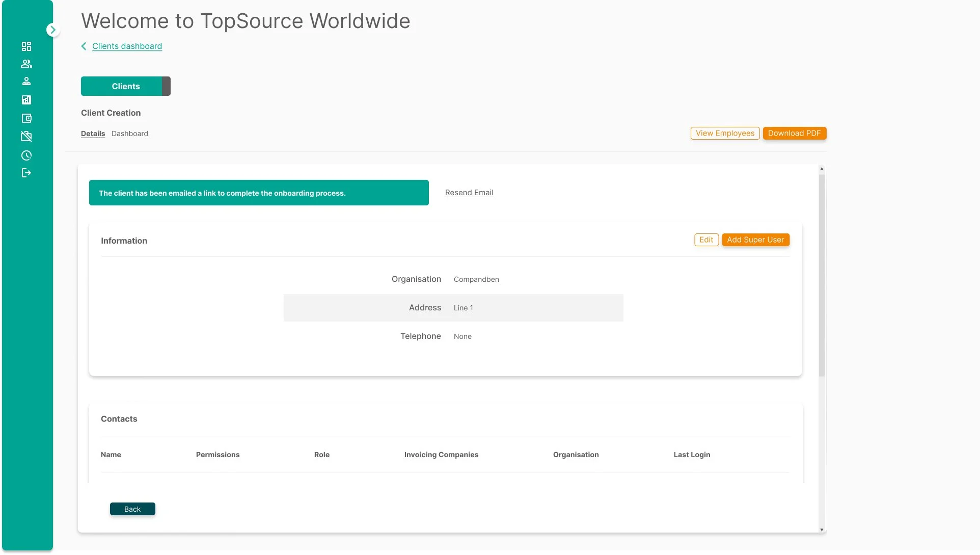The image size is (980, 555).
Task: Select the crossed-out device icon in sidebar
Action: click(x=26, y=136)
